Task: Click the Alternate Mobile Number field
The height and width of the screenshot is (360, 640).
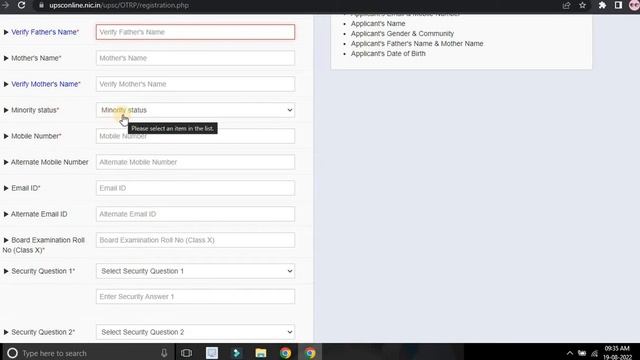Action: pyautogui.click(x=195, y=162)
